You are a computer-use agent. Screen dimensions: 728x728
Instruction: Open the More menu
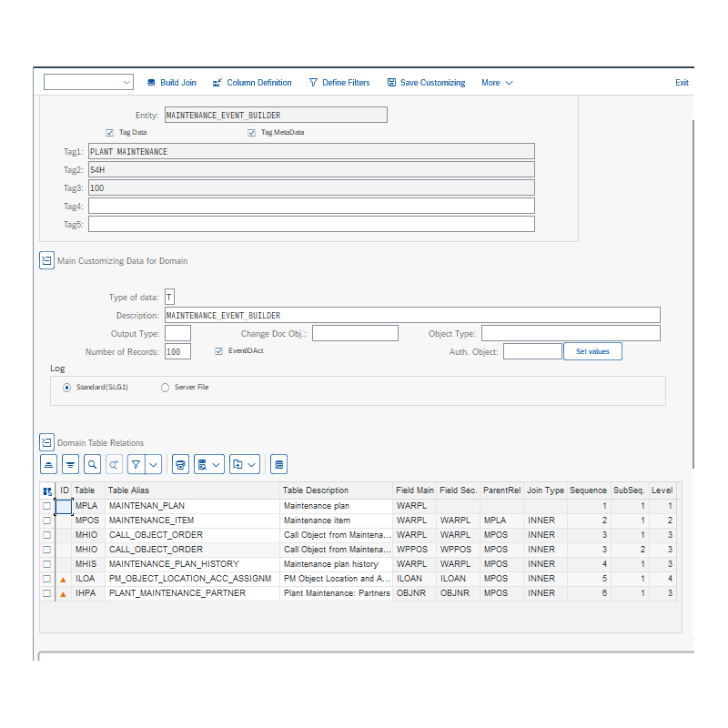(x=496, y=82)
